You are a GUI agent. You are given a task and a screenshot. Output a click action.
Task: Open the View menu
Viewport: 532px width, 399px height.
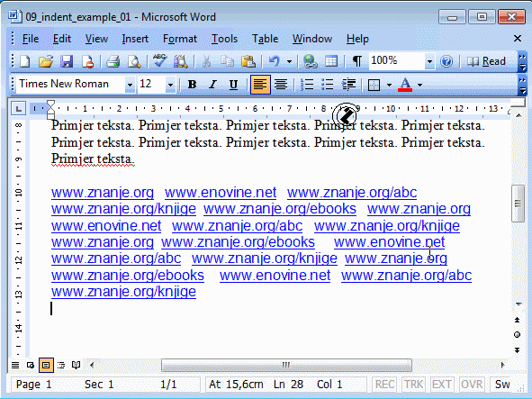pos(96,39)
